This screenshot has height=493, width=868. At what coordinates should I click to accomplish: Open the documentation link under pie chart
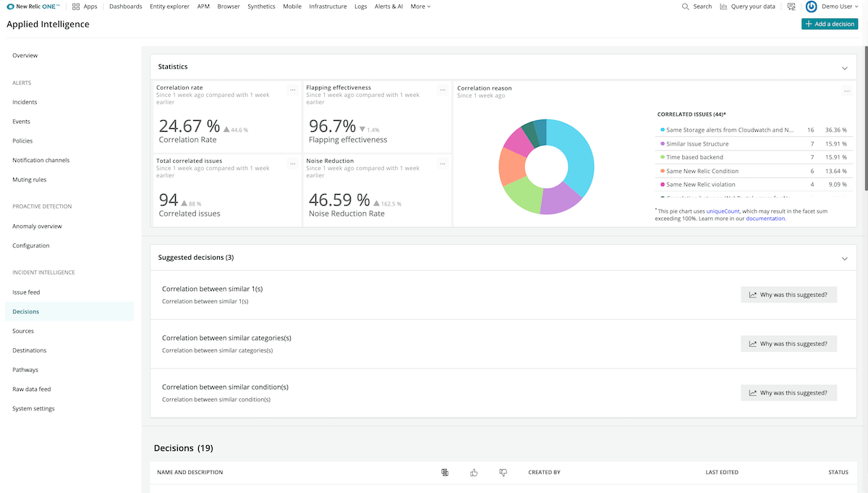(765, 218)
